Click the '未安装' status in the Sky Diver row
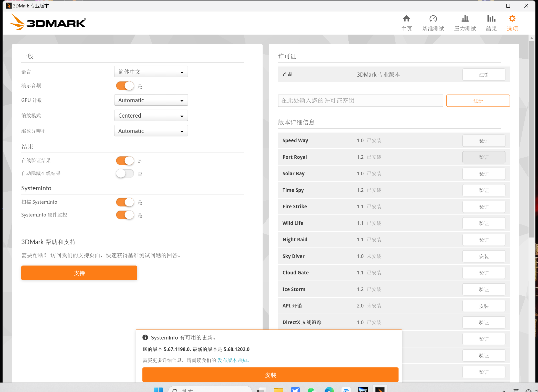Viewport: 538px width, 392px height. (x=374, y=256)
